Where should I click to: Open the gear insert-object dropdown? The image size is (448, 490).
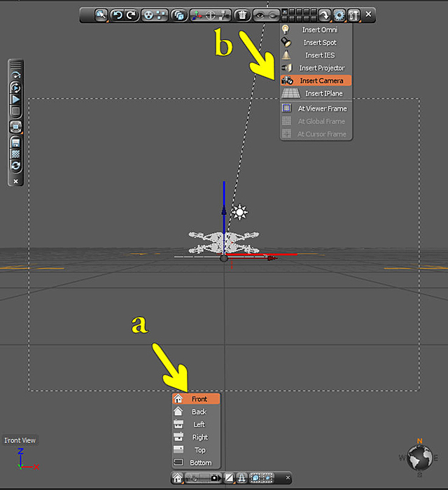339,15
